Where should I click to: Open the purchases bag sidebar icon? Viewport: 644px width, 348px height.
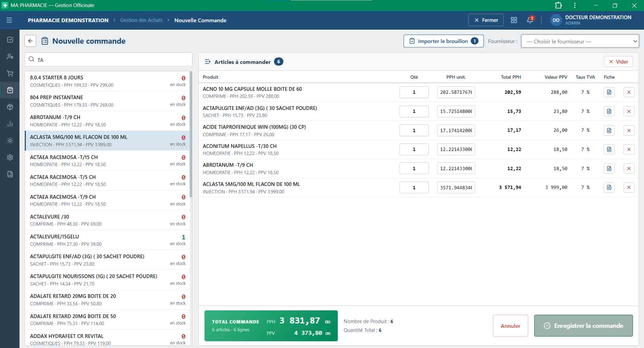click(10, 90)
